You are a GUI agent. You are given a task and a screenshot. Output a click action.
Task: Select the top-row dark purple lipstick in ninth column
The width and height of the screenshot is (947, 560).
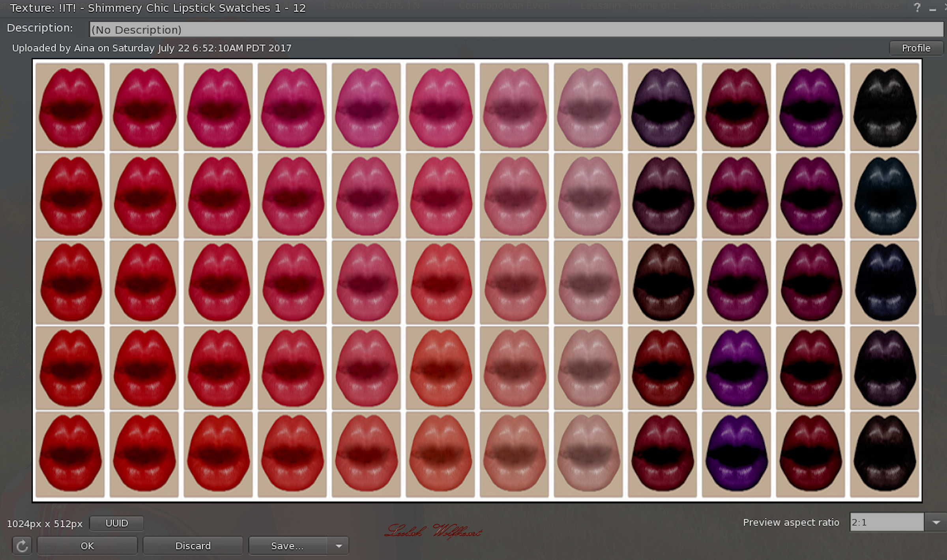[663, 107]
